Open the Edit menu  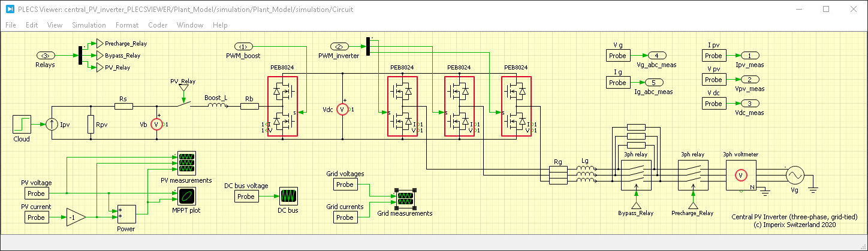point(32,25)
